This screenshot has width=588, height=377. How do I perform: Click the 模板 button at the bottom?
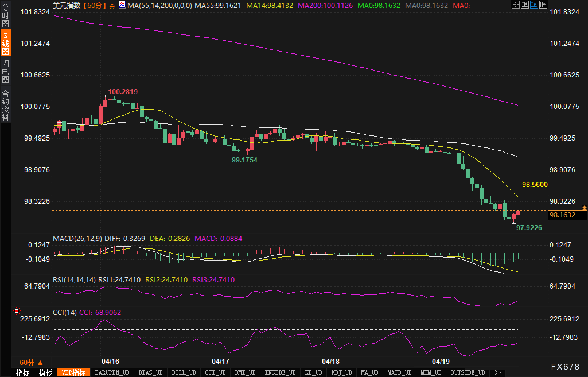tap(46, 372)
